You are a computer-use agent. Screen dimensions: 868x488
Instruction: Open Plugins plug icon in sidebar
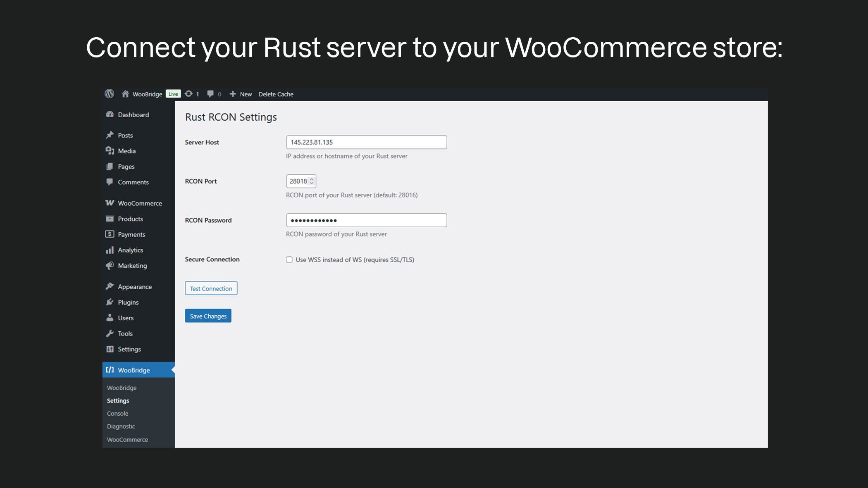[x=110, y=302]
